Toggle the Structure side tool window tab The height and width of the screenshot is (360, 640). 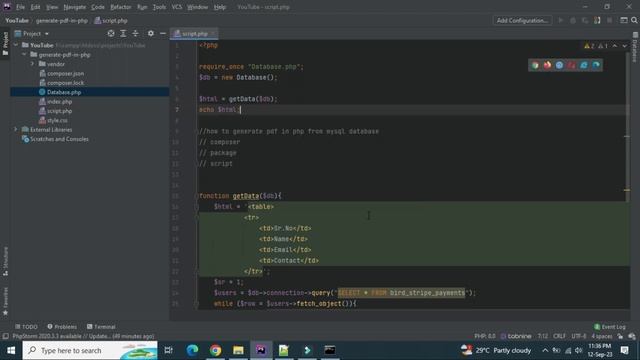point(5,261)
